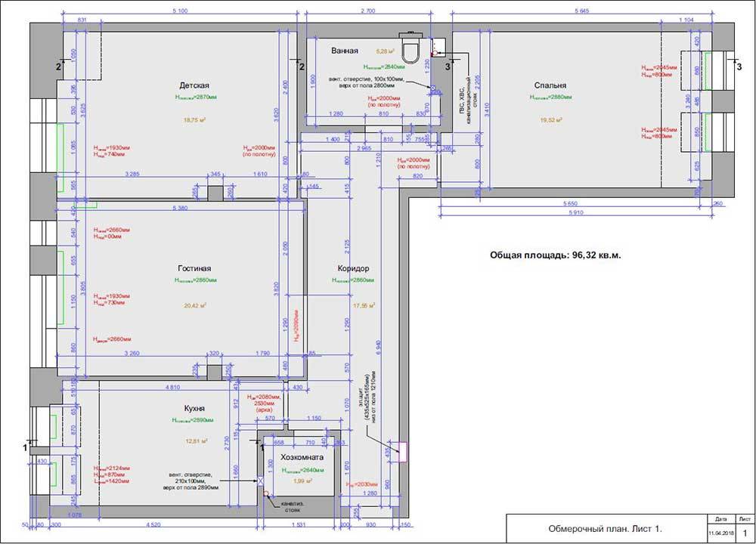The height and width of the screenshot is (544, 756).
Task: Click the '18,75 м²' area value
Action: [x=195, y=120]
